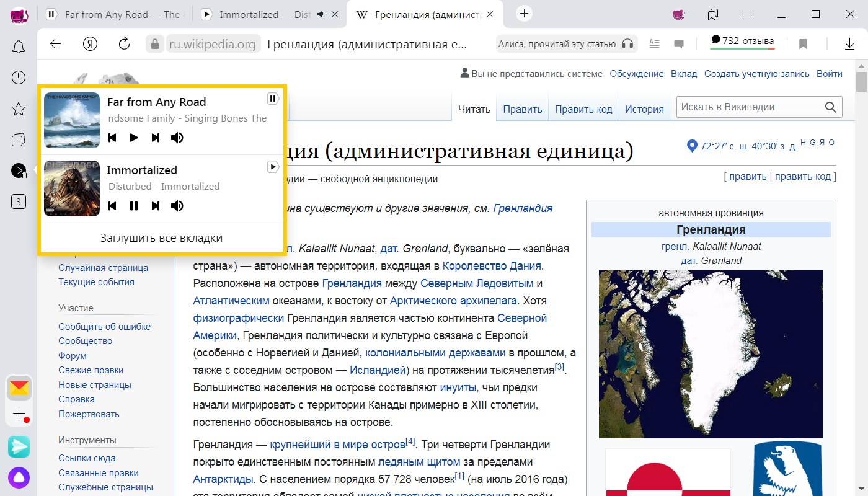Open the Вклад link
This screenshot has width=868, height=496.
pyautogui.click(x=684, y=73)
